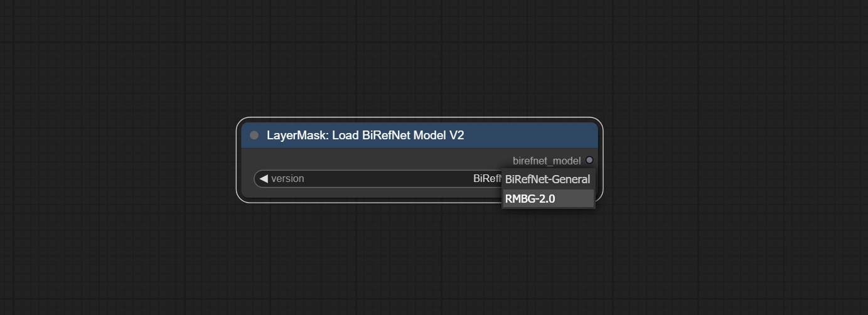Click the LayerMask: Load BiRefNet Model V2 title
The image size is (868, 315).
[x=365, y=136]
